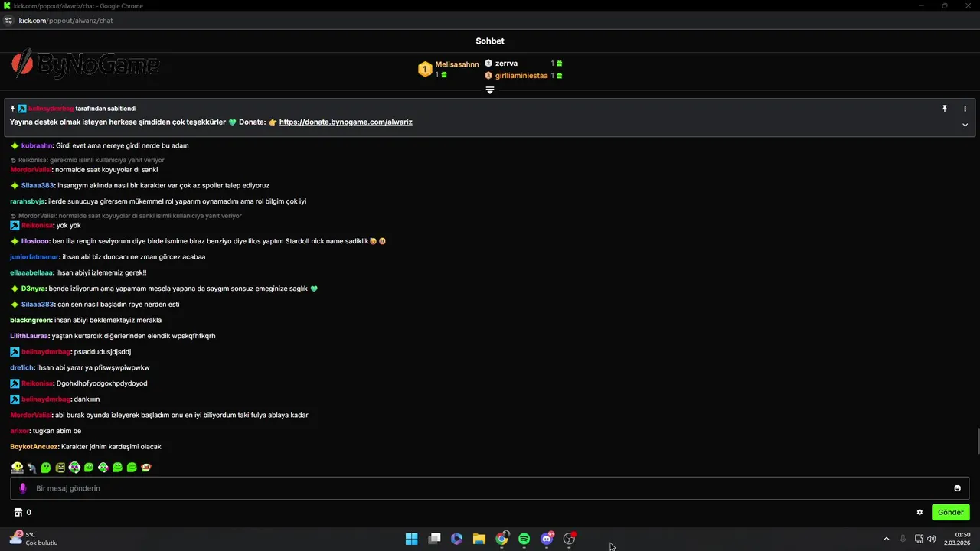Open Windows Start menu

pos(412,539)
